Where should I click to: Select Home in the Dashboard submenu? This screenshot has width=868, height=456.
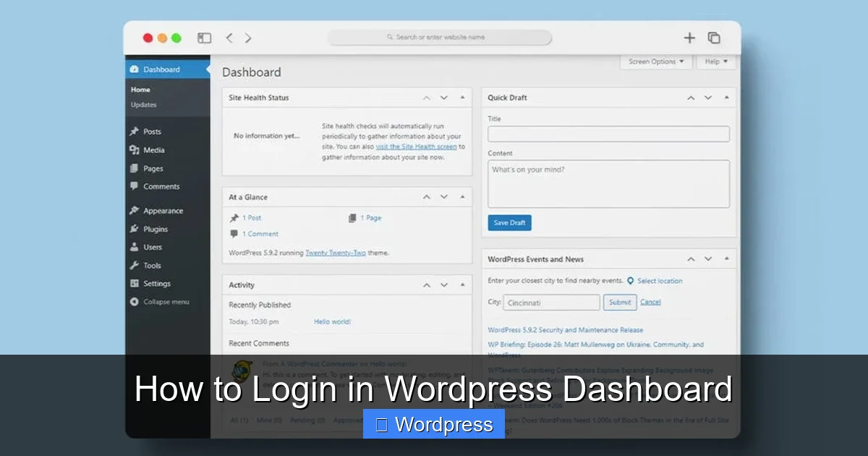[140, 90]
